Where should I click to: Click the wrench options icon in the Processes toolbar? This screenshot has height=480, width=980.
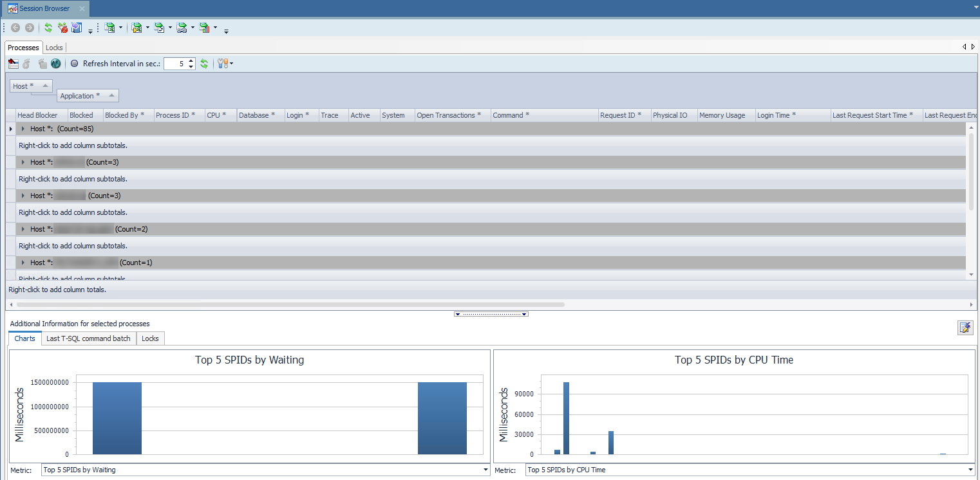point(223,64)
